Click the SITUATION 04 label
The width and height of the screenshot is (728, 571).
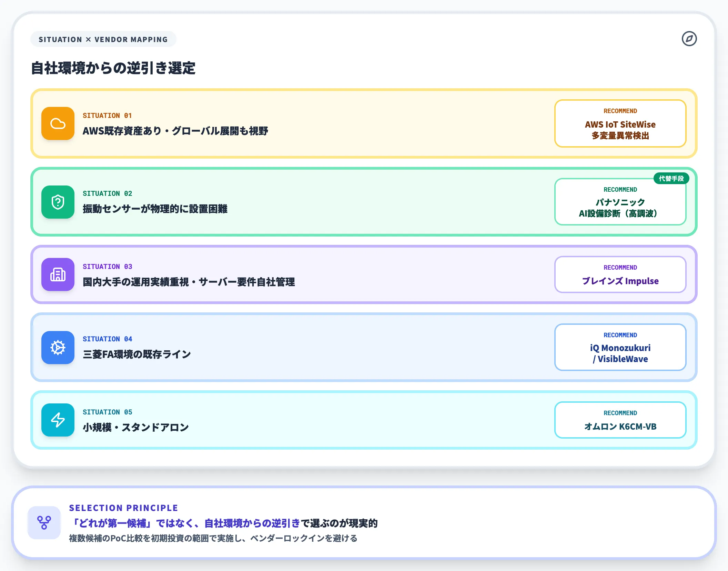click(x=107, y=339)
